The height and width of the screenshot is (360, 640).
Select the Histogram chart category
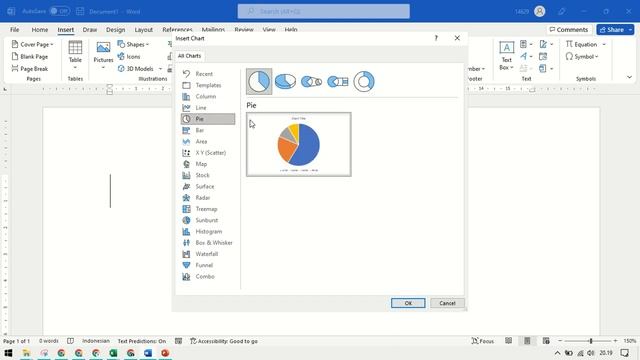(208, 231)
